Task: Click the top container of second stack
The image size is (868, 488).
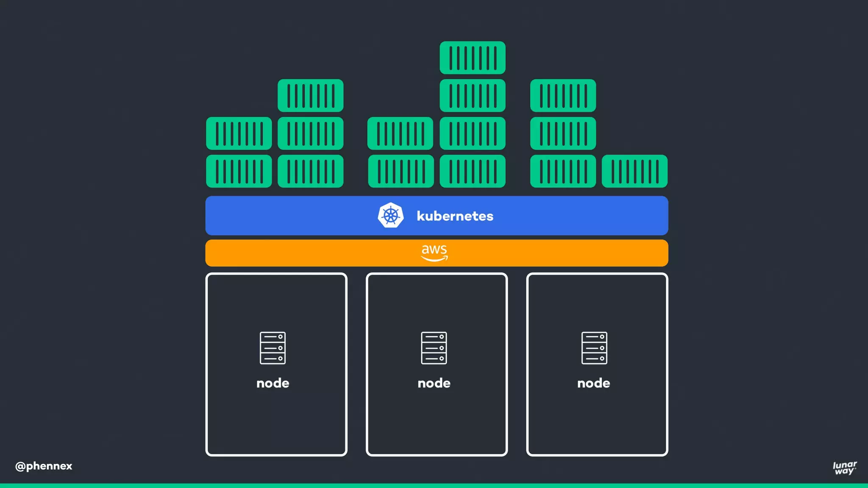Action: tap(310, 96)
